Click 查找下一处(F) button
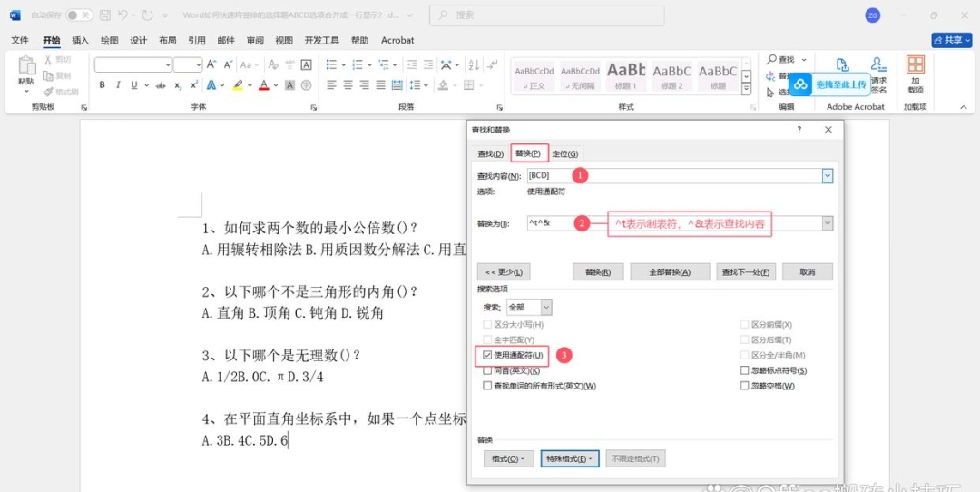Screen dimensions: 980x492 [746, 272]
